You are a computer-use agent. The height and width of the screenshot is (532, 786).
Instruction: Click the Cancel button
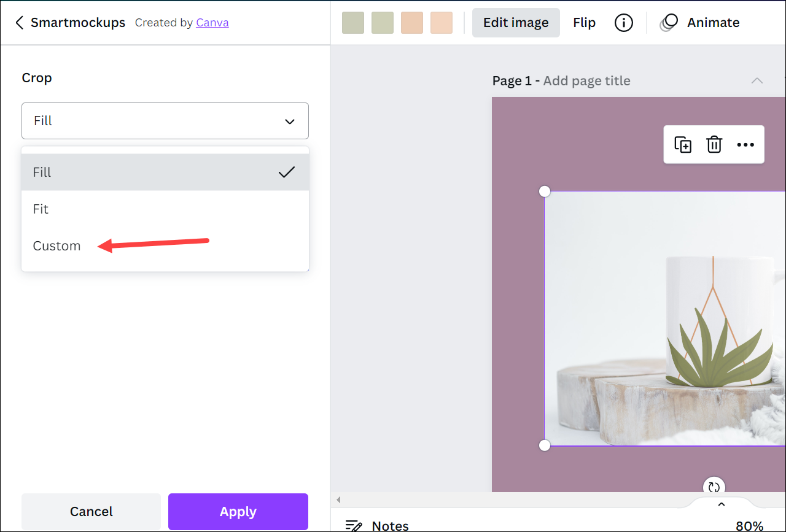[91, 512]
